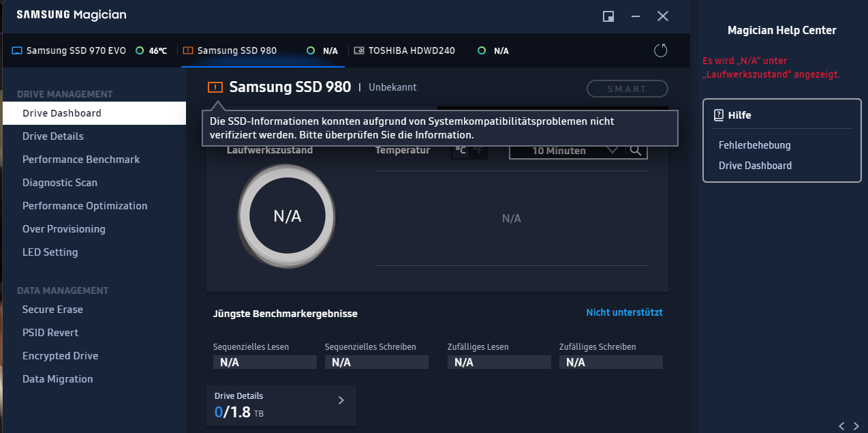Click the Unbekannt status text
Viewport: 868px width, 433px height.
(x=392, y=87)
